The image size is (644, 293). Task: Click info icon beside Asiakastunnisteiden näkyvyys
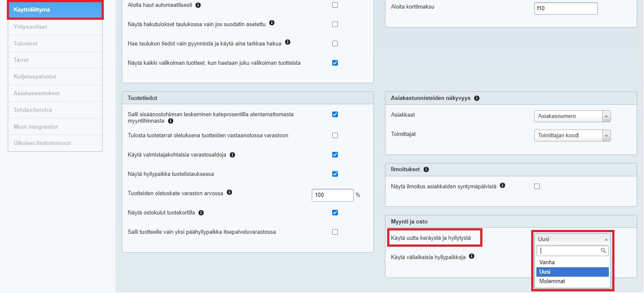(x=477, y=98)
